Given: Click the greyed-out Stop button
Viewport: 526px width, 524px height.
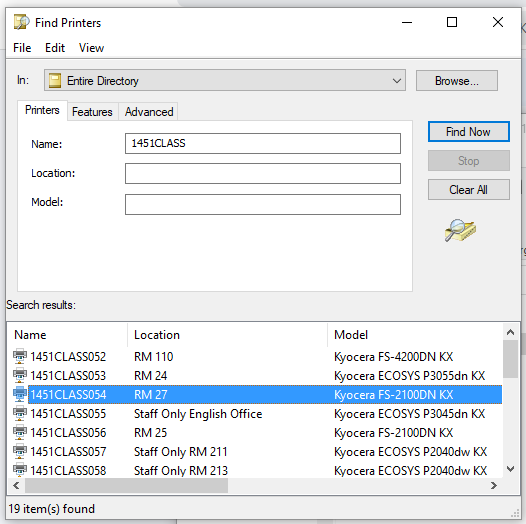Looking at the screenshot, I should click(469, 161).
